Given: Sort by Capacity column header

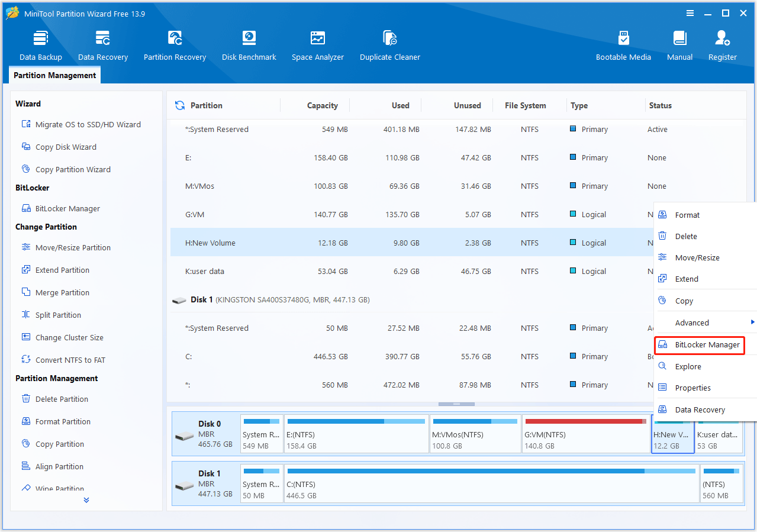Looking at the screenshot, I should click(x=322, y=105).
